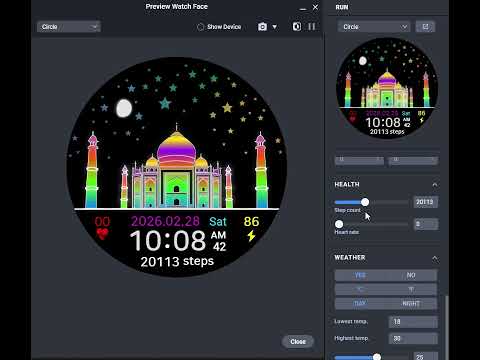Open the left dropdown above the HEALTH section

[359, 160]
